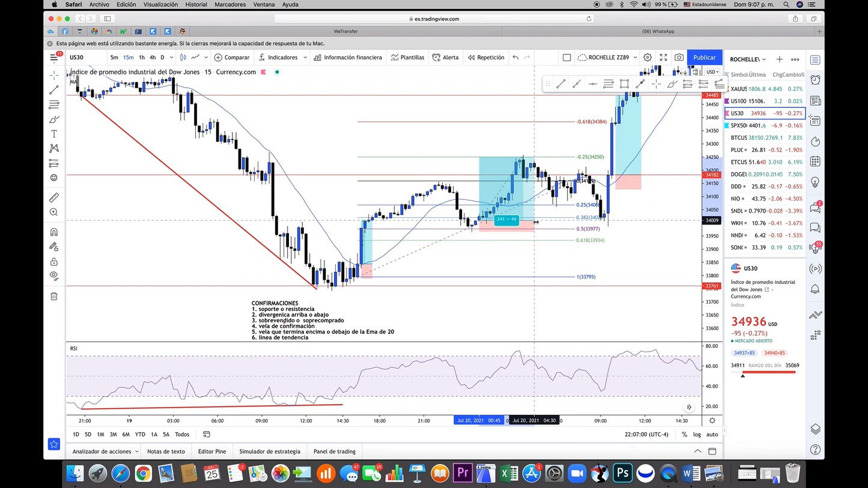The image size is (868, 488).
Task: Open watchlist more options three dots
Action: tap(795, 59)
